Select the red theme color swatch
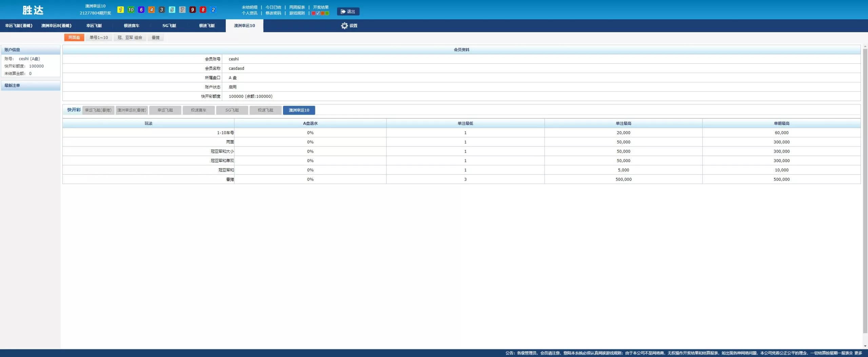The width and height of the screenshot is (868, 357). (x=314, y=13)
